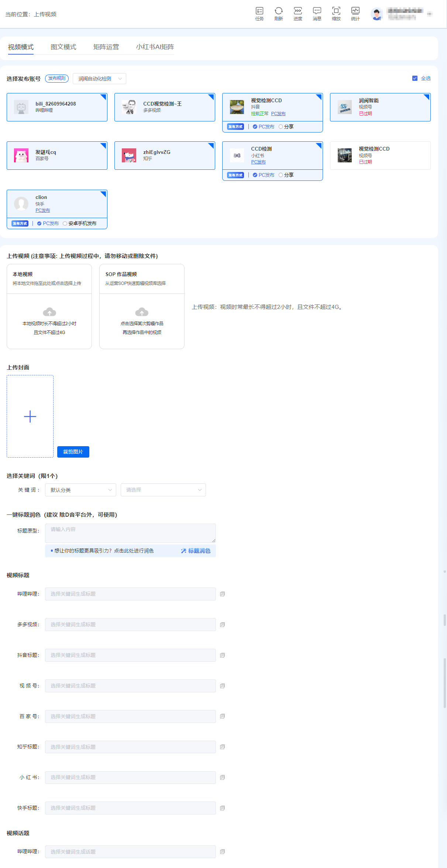Image resolution: width=447 pixels, height=868 pixels.
Task: Click the 快手标题 input field
Action: pyautogui.click(x=130, y=808)
